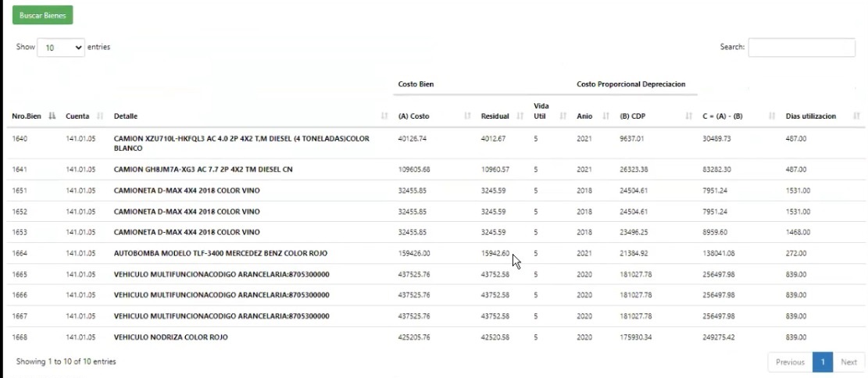Select row with Nro.Bien 1667
Image resolution: width=868 pixels, height=378 pixels.
pyautogui.click(x=434, y=316)
